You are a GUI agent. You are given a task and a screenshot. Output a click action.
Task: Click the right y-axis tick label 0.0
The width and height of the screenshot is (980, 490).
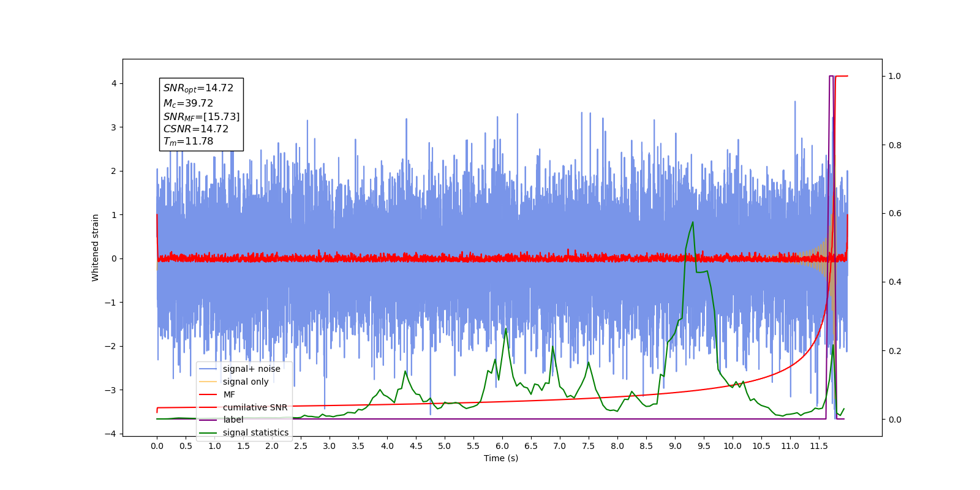[895, 420]
